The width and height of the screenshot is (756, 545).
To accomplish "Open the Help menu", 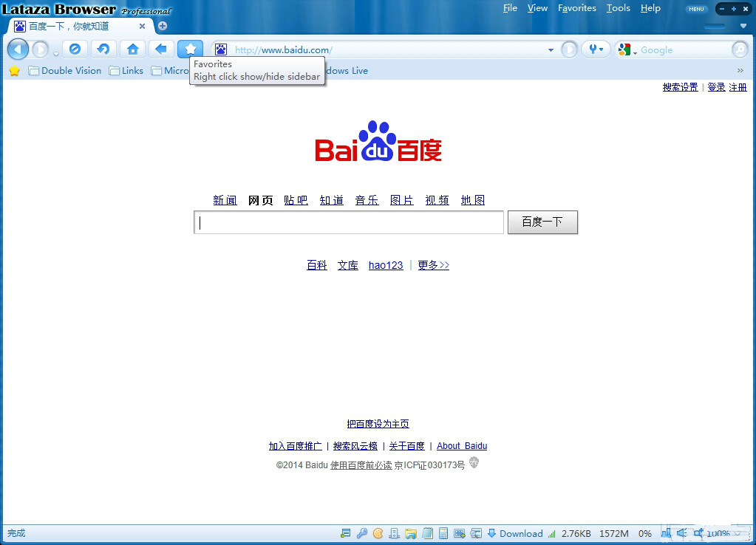I will tap(650, 8).
